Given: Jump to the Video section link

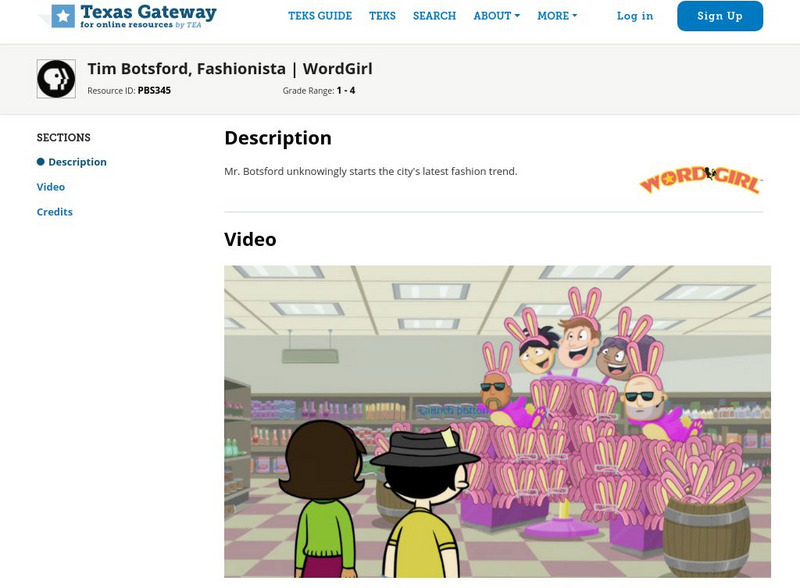Looking at the screenshot, I should 51,187.
